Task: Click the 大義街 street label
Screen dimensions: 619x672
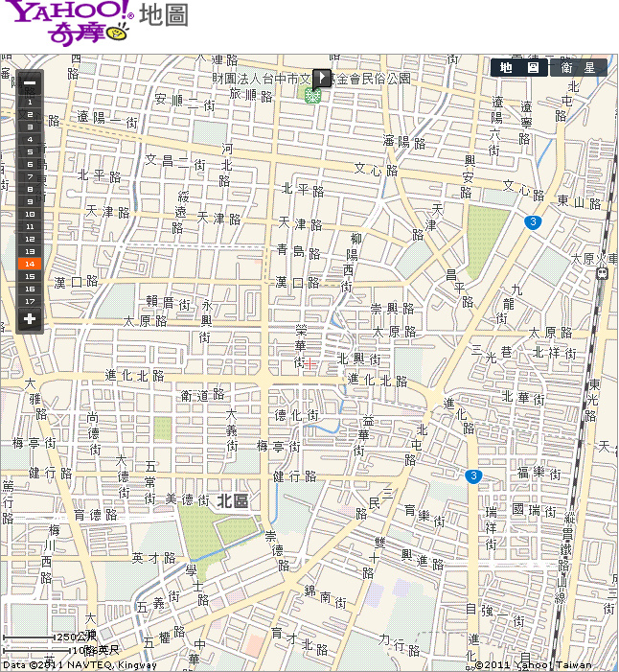Action: 231,429
